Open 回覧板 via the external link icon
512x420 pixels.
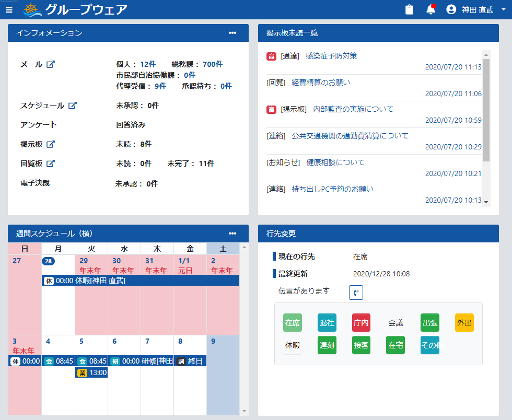click(51, 164)
